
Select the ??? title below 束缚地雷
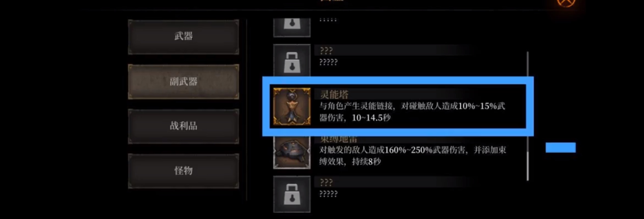pos(326,182)
